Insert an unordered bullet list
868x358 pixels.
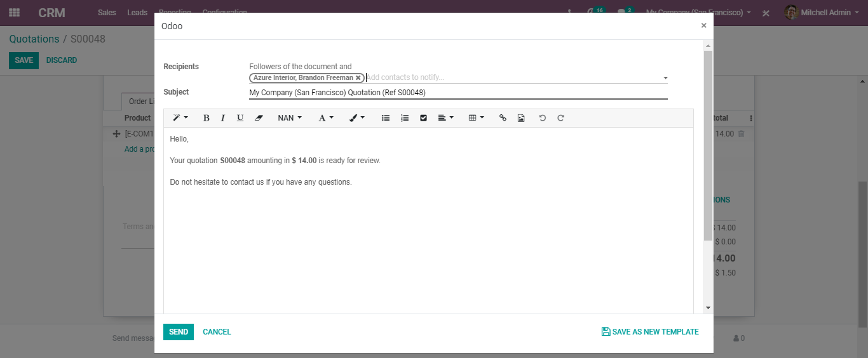click(x=385, y=118)
